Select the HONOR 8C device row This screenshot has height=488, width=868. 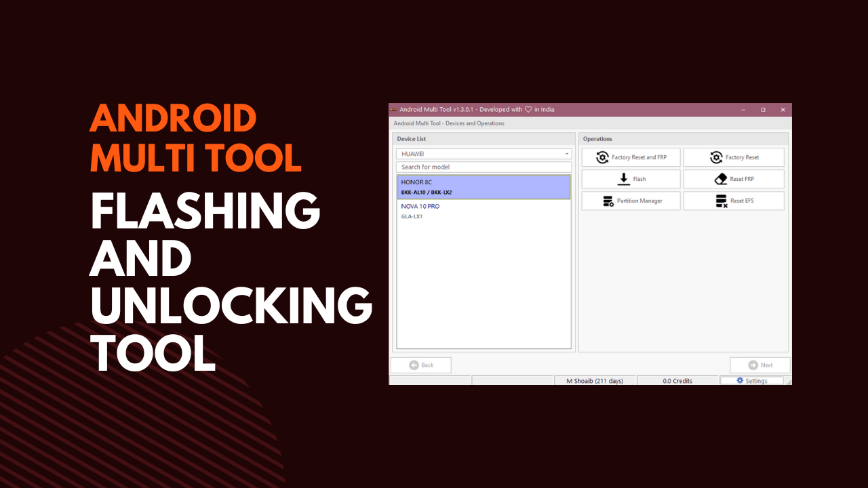tap(484, 187)
